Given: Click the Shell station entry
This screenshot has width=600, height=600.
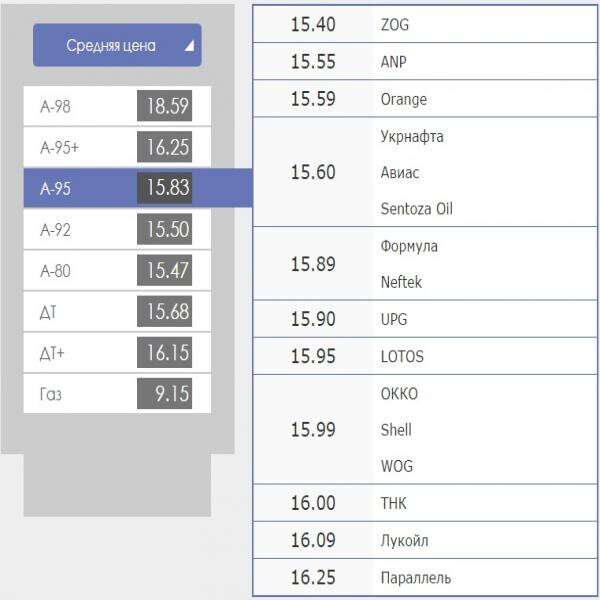Looking at the screenshot, I should point(396,430).
